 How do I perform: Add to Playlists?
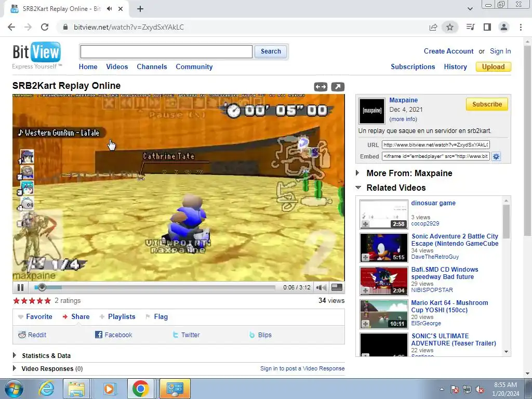(x=117, y=316)
